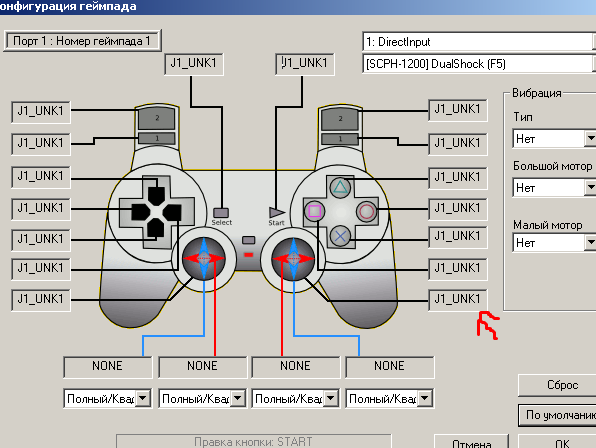The height and width of the screenshot is (448, 596).
Task: Select the DualShock controller type combo box
Action: 479,64
